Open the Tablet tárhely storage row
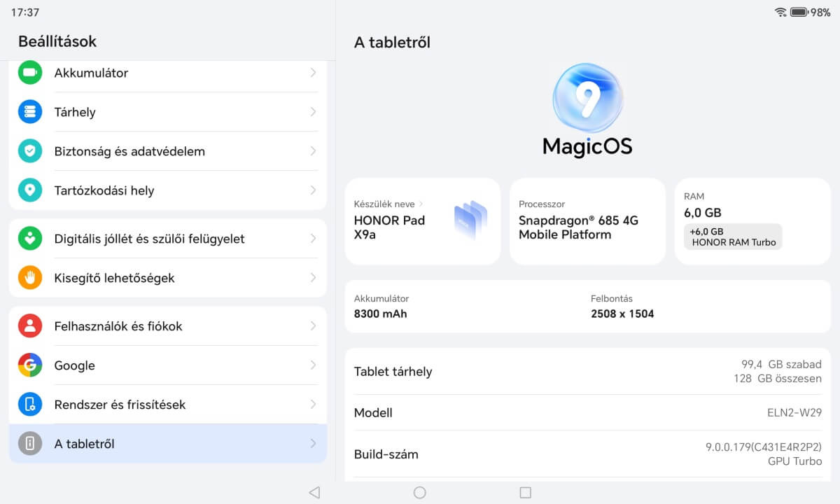Screen dimensions: 840x504 tap(587, 372)
